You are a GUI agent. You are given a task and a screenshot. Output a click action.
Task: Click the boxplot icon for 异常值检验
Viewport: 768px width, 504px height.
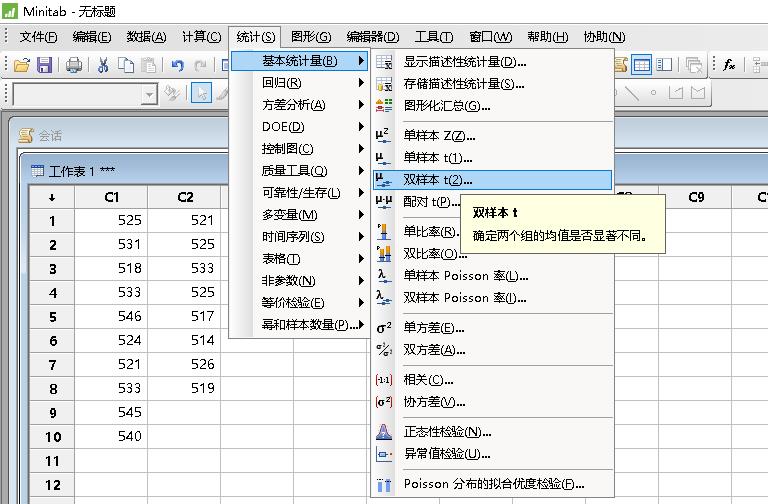pyautogui.click(x=384, y=454)
